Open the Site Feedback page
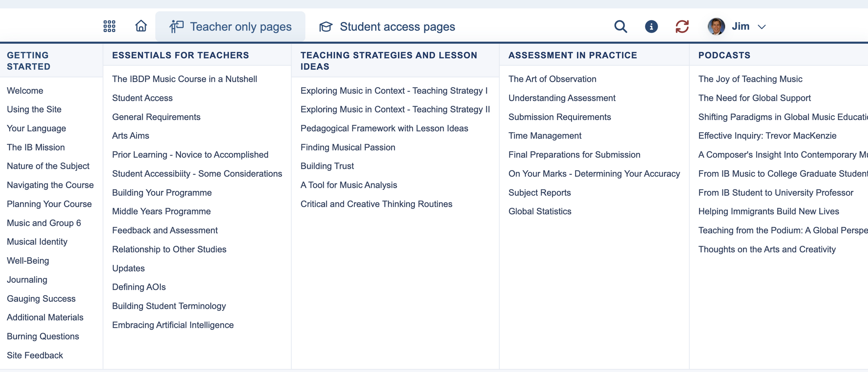The image size is (868, 372). (x=35, y=355)
